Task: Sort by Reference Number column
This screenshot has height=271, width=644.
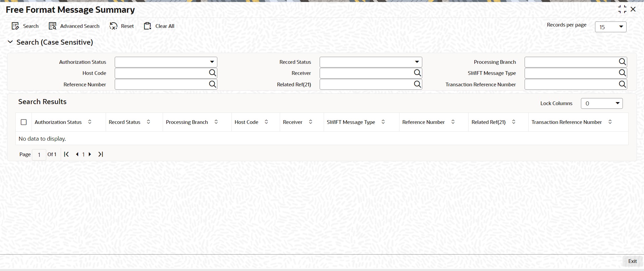Action: (x=453, y=122)
